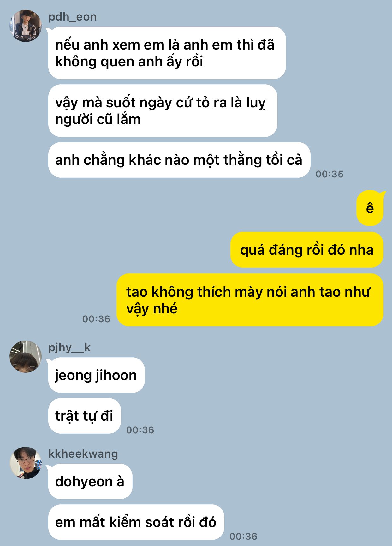Tap the 'trật tự đi' message bubble
The image size is (392, 546).
click(85, 416)
